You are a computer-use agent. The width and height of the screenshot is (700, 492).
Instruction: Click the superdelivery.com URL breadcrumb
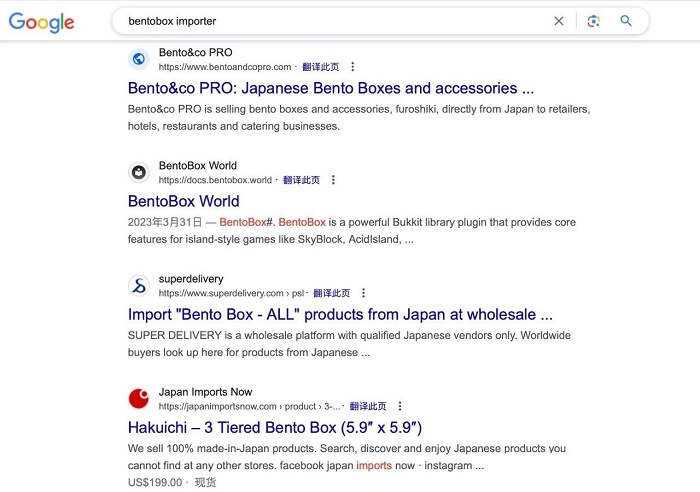pyautogui.click(x=231, y=293)
